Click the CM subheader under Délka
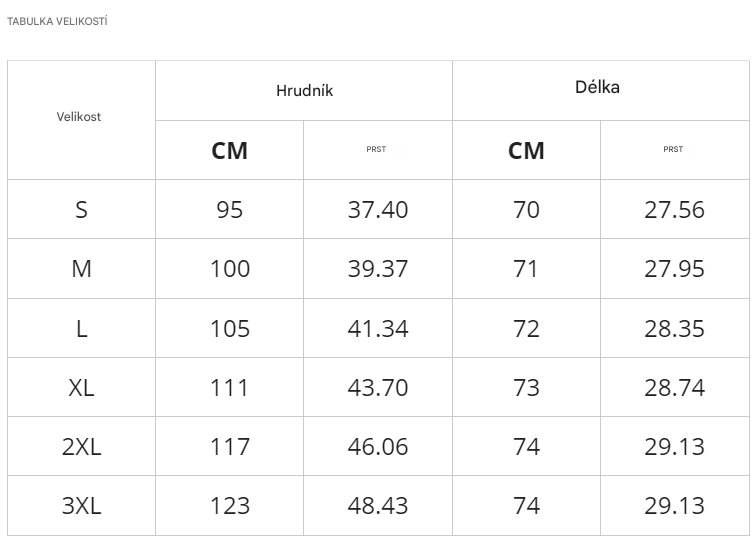Viewport: 753px width, 544px height. click(x=526, y=151)
